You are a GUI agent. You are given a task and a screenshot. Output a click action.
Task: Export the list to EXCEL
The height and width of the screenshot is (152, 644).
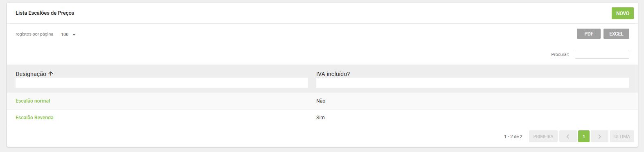point(616,34)
